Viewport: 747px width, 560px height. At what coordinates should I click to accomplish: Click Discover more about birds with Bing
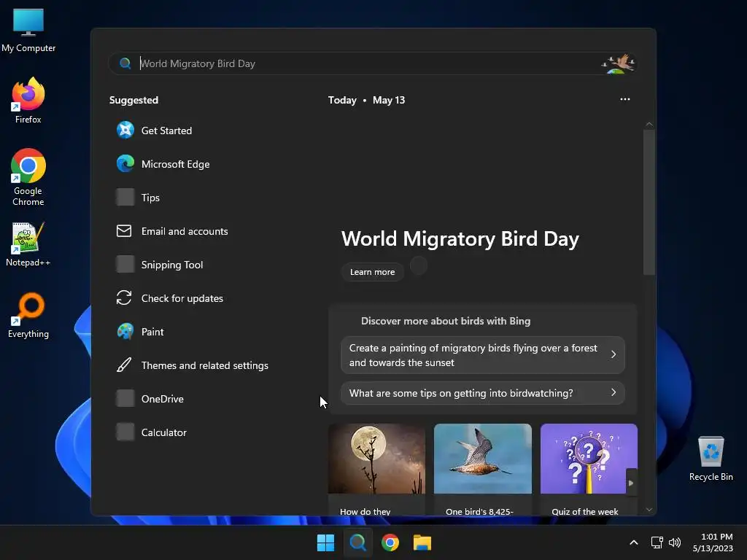(446, 321)
